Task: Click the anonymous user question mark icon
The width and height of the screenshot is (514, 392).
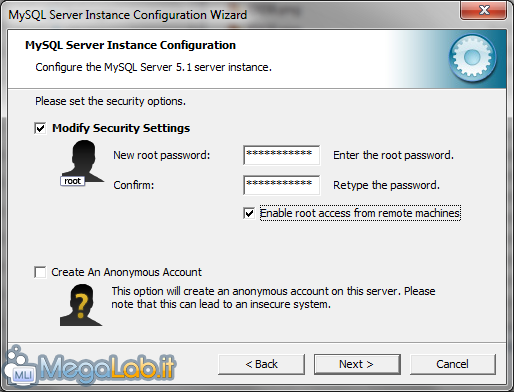Action: click(81, 305)
